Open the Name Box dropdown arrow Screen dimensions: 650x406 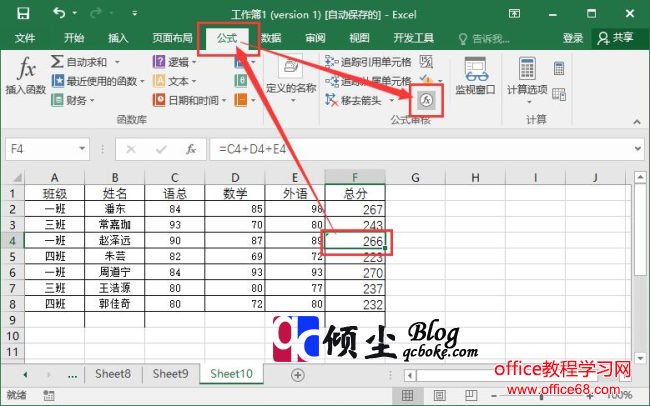pyautogui.click(x=82, y=148)
